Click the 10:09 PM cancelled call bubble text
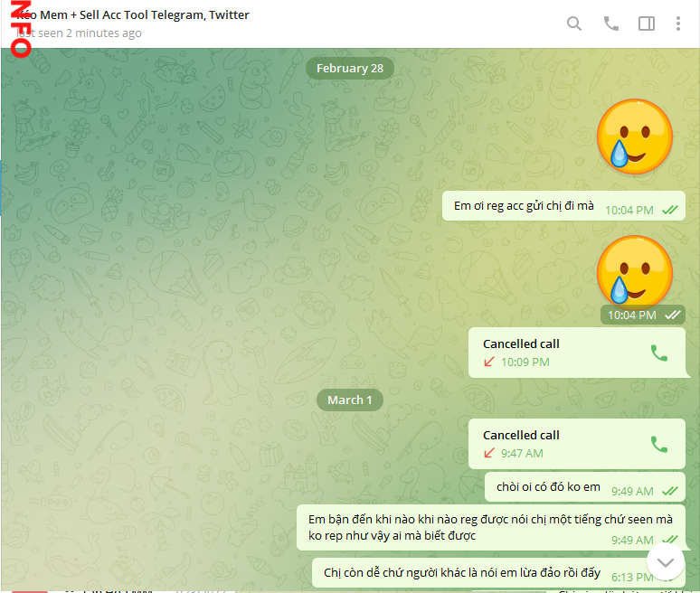 coord(521,344)
